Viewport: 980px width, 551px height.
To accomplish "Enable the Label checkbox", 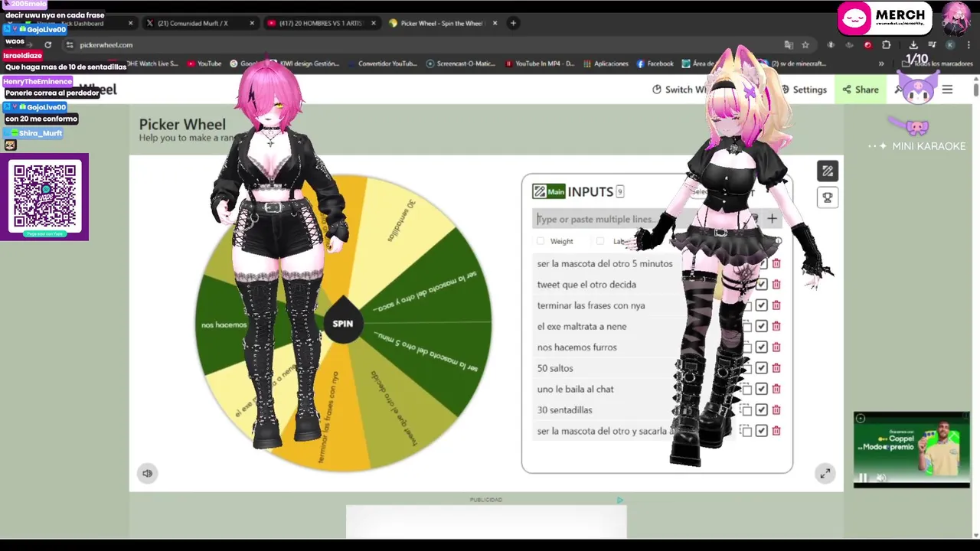I will [600, 241].
